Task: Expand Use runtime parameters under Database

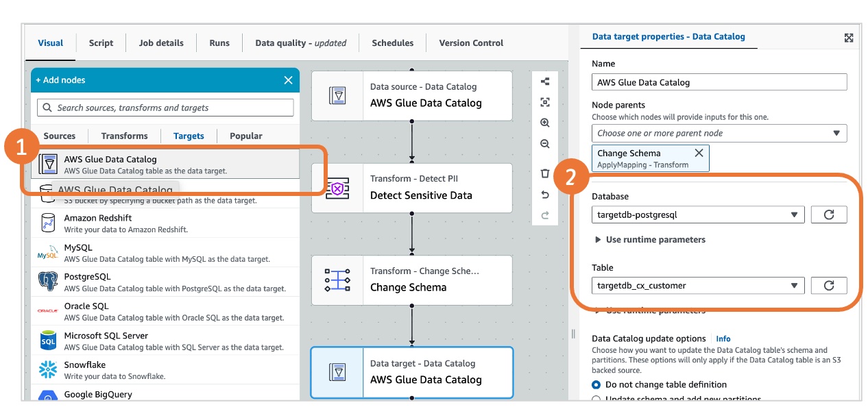Action: (x=650, y=240)
